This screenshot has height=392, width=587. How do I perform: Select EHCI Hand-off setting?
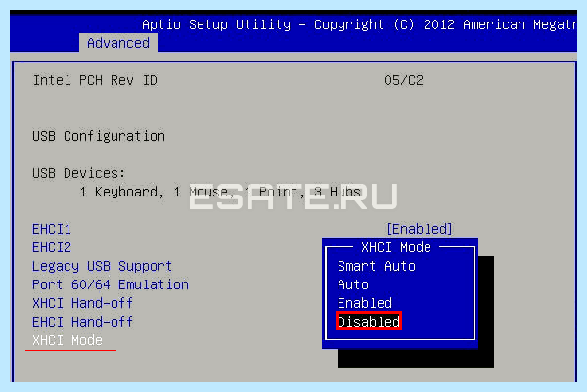(83, 322)
